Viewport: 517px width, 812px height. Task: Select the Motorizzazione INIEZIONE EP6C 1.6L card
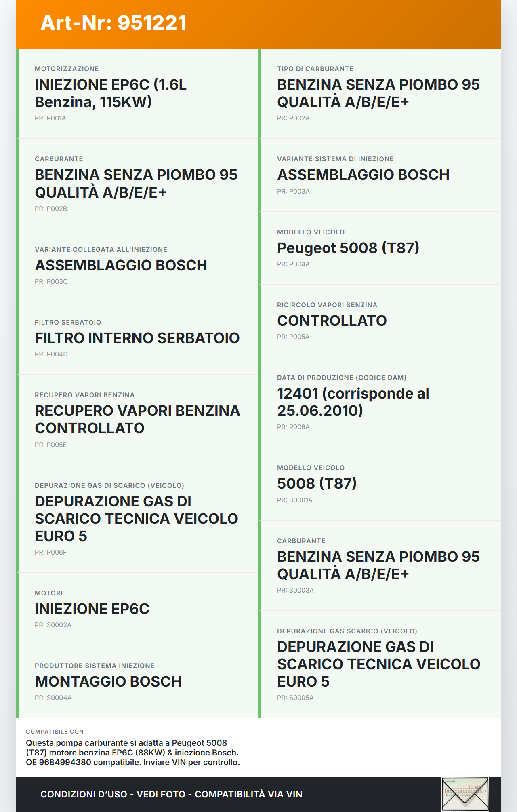click(137, 93)
